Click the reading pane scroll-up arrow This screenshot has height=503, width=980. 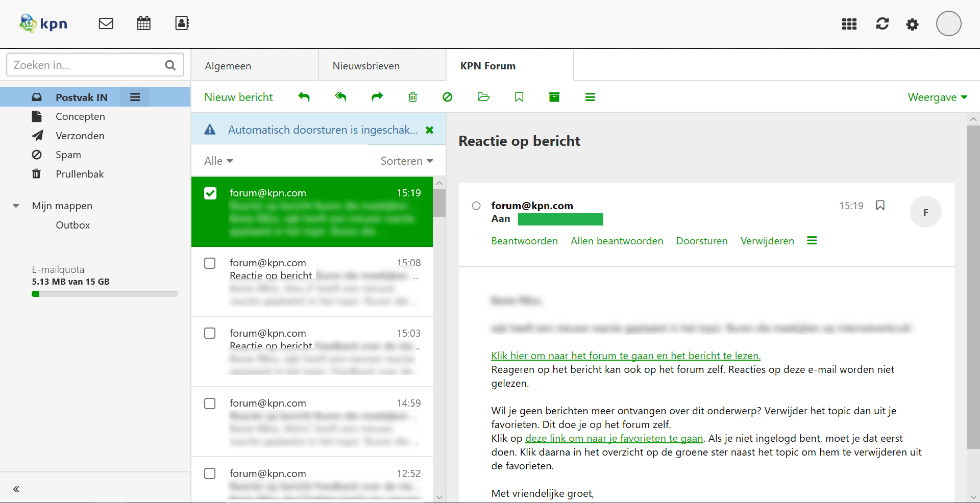973,119
